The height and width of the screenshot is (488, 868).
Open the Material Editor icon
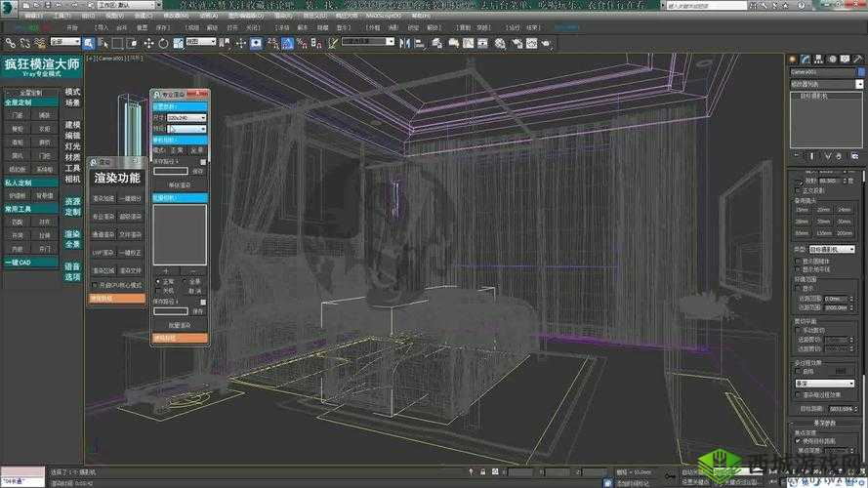pos(500,43)
